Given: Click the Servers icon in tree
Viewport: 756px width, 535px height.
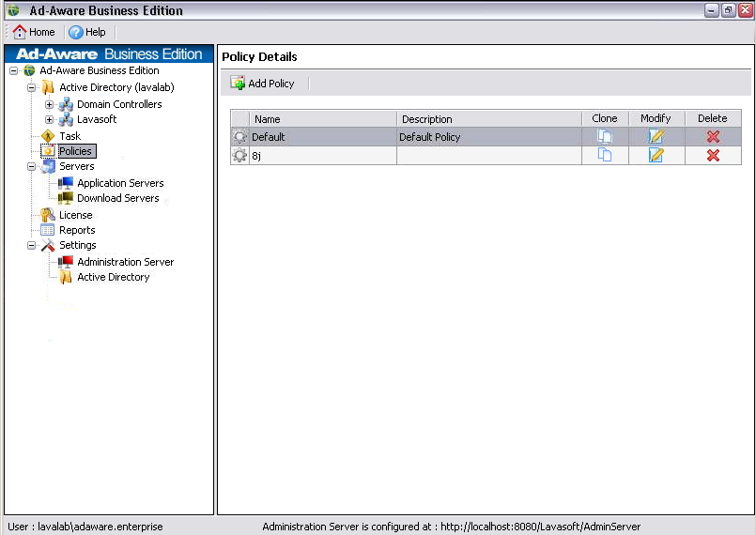Looking at the screenshot, I should 48,166.
